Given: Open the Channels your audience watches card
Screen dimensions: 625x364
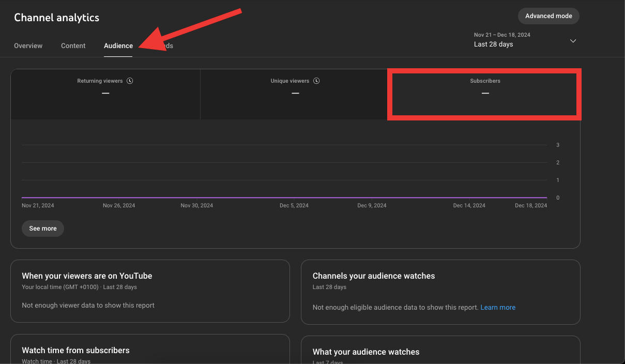Looking at the screenshot, I should [440, 291].
